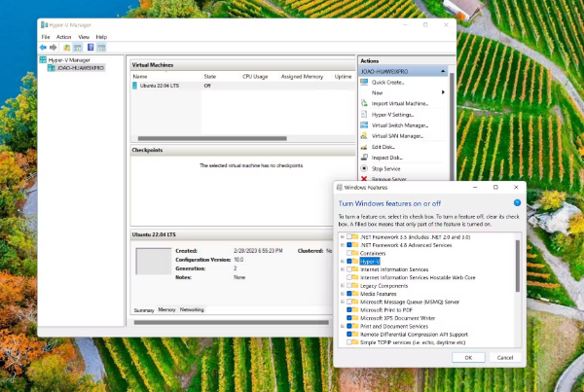Click the JOAO-HUAWEIXPRO server icon in tree

tap(51, 68)
